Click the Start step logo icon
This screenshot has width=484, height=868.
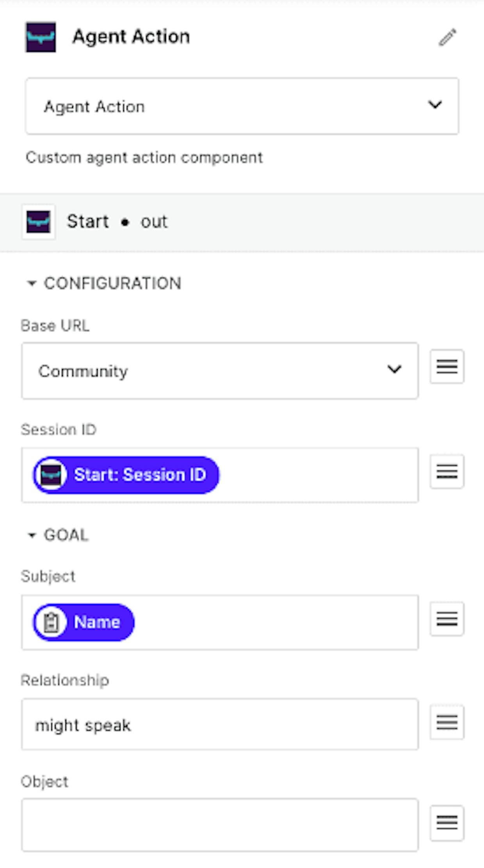(38, 222)
